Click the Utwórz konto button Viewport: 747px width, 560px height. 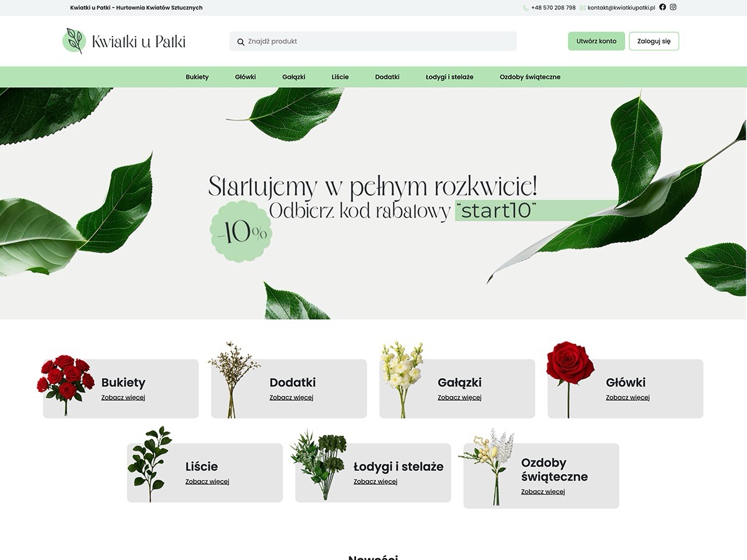596,41
